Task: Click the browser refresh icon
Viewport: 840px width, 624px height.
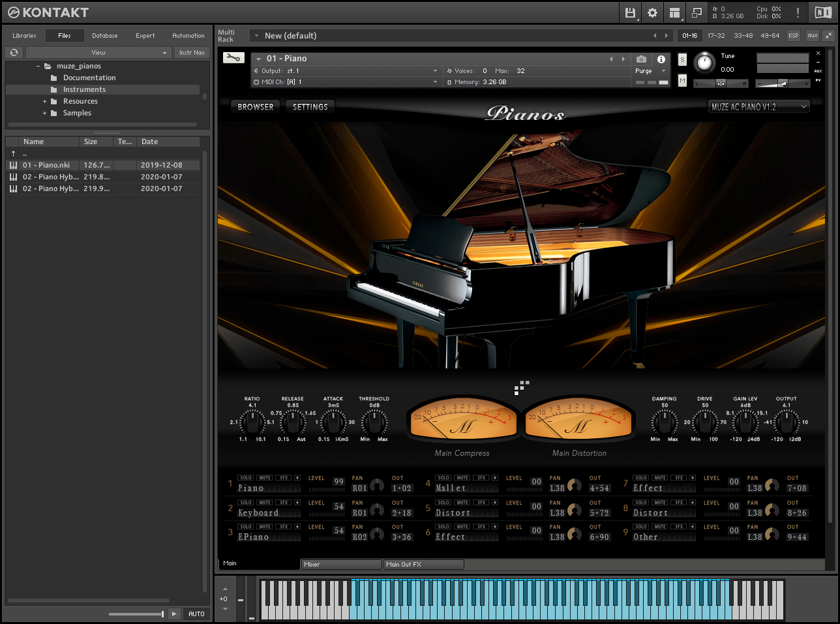Action: [x=14, y=52]
